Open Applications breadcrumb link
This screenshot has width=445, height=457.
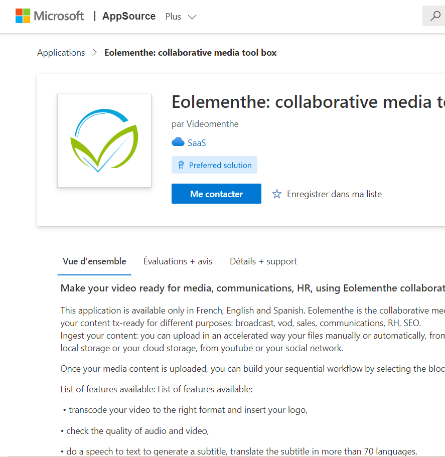pyautogui.click(x=61, y=53)
